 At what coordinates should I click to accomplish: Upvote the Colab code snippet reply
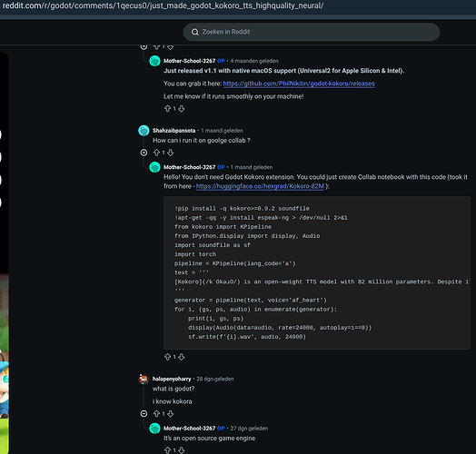167,357
